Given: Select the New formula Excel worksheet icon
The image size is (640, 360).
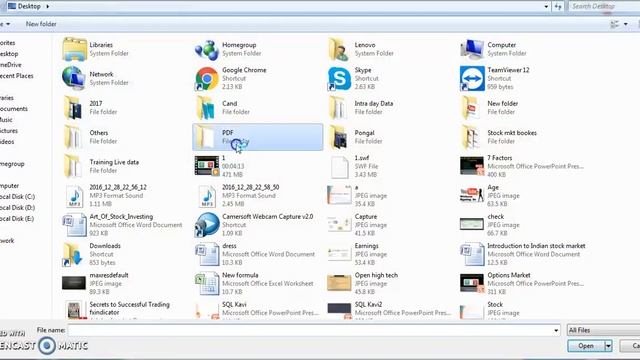Looking at the screenshot, I should point(207,284).
